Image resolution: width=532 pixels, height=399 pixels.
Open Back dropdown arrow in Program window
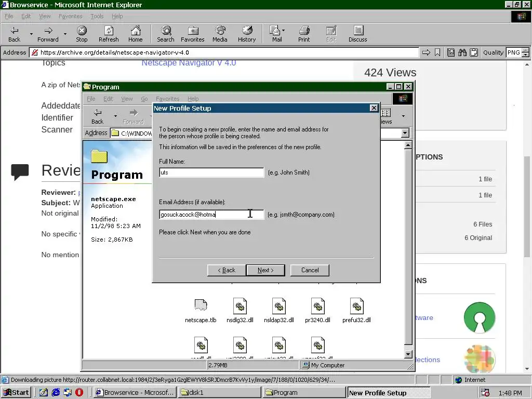115,116
